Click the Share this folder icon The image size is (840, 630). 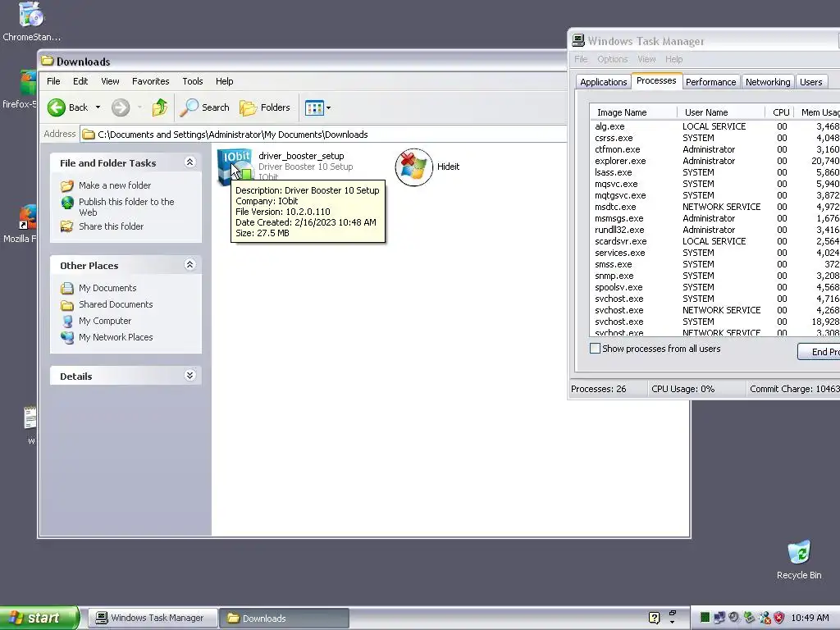pos(67,226)
